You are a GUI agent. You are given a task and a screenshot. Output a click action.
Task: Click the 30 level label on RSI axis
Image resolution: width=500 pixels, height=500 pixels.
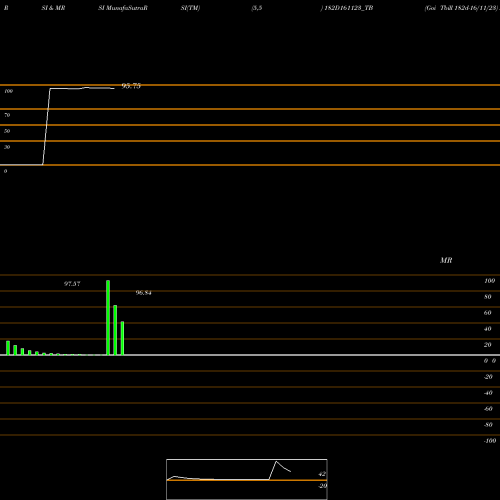7,147
